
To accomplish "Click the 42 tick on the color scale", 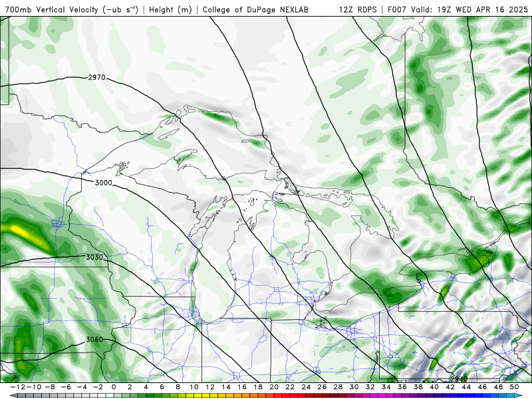I will (x=451, y=387).
